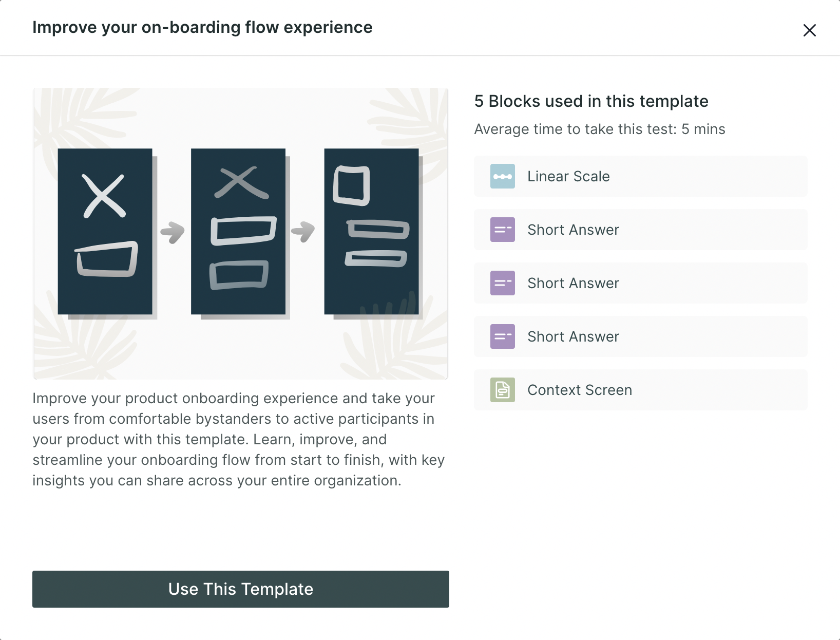Click the Linear Scale block icon
The width and height of the screenshot is (840, 640).
tap(503, 176)
